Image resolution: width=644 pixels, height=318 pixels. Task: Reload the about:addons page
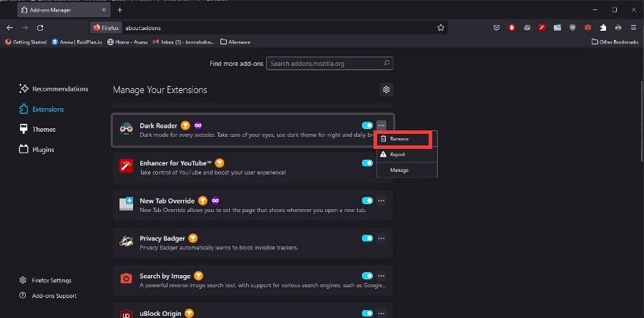coord(40,28)
